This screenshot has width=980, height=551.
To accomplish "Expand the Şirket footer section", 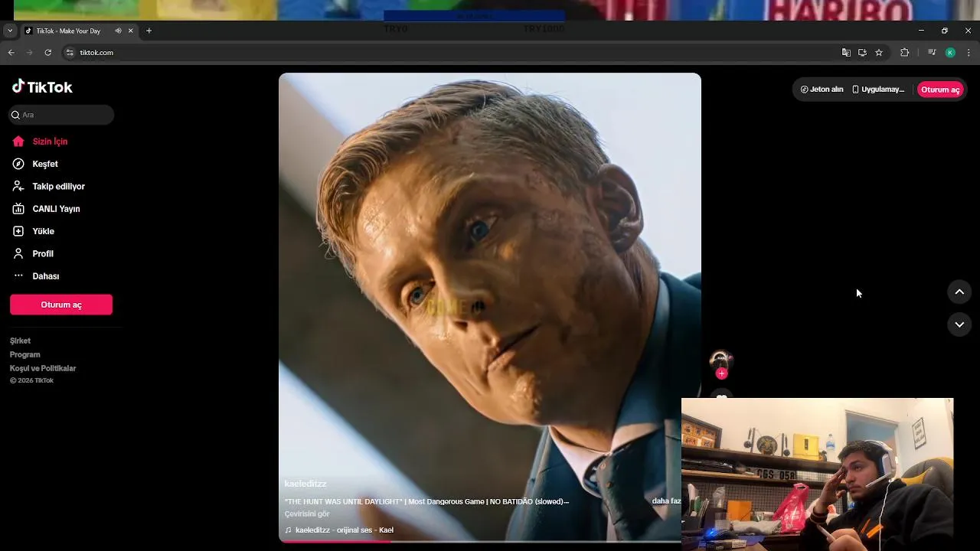I will click(x=20, y=341).
